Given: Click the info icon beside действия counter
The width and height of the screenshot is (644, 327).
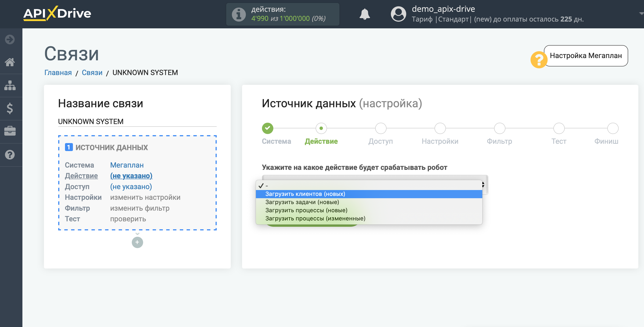Looking at the screenshot, I should [x=239, y=14].
